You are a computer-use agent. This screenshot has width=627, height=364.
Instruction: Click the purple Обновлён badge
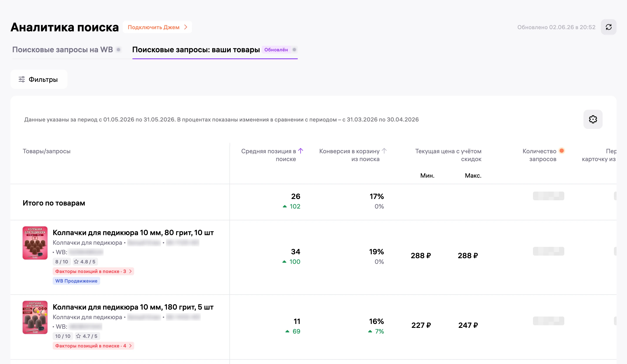pos(276,49)
